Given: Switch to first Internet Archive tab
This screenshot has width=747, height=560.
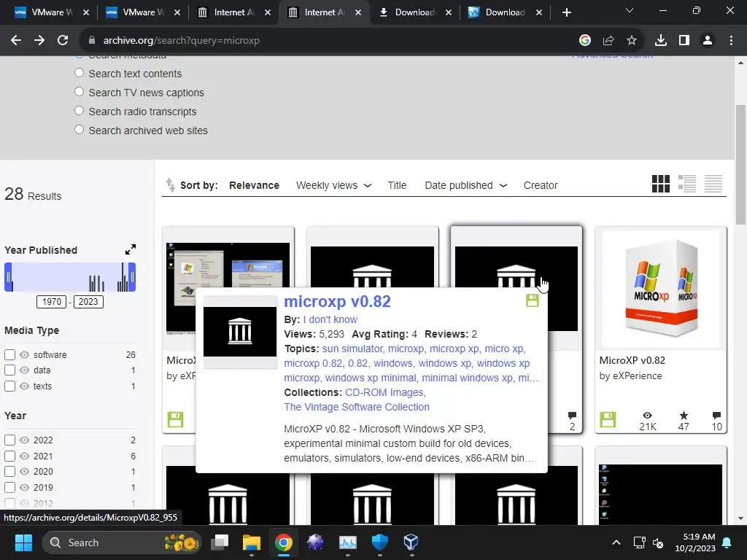Looking at the screenshot, I should click(x=234, y=12).
